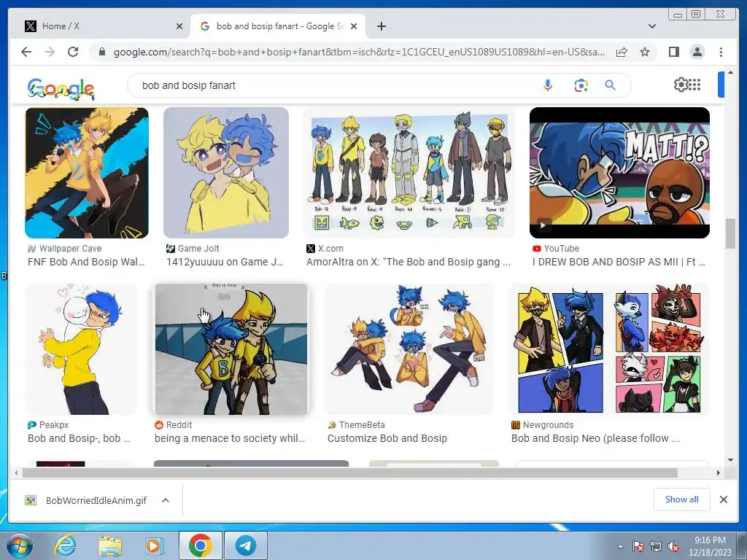Show all downloads
Screen dimensions: 747x560
682,499
